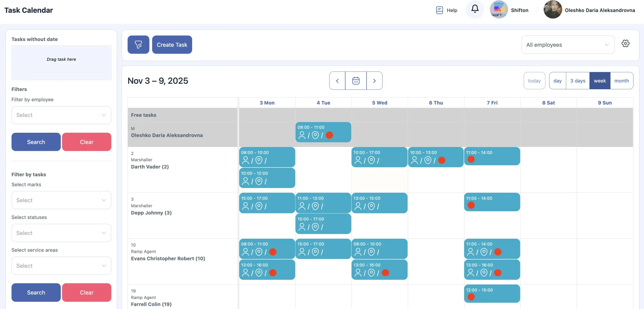Click the Create Task button
This screenshot has height=309, width=644.
click(172, 45)
